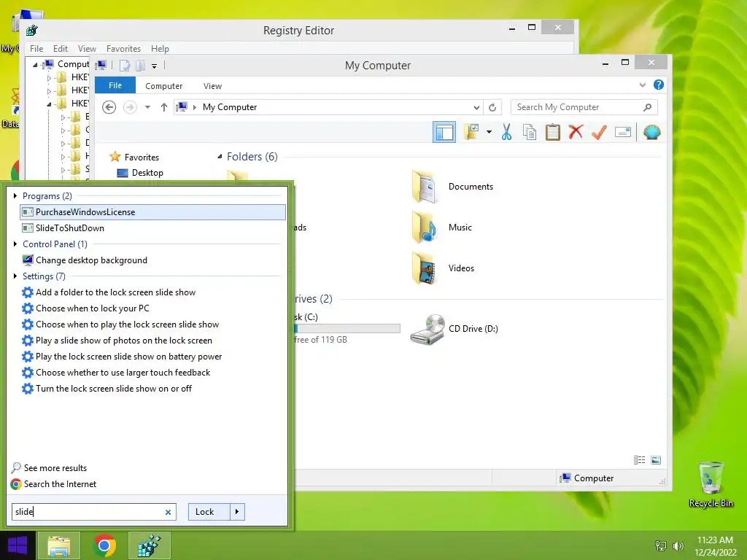Open Registry Editor Edit menu
Image resolution: width=747 pixels, height=560 pixels.
click(61, 49)
